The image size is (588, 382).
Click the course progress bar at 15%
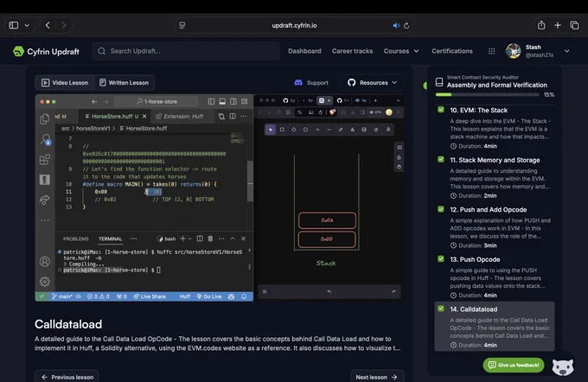(487, 94)
